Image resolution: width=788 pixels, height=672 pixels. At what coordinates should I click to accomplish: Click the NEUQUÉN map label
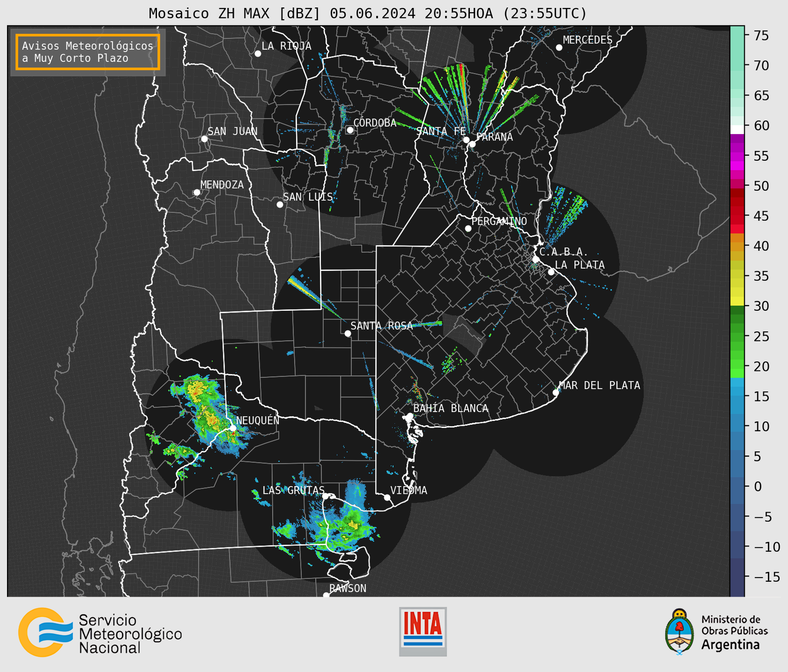point(258,421)
